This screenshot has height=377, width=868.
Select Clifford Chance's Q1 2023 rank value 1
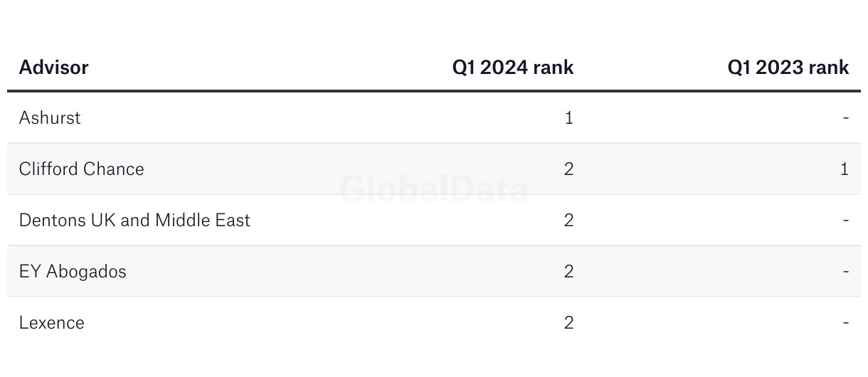845,169
